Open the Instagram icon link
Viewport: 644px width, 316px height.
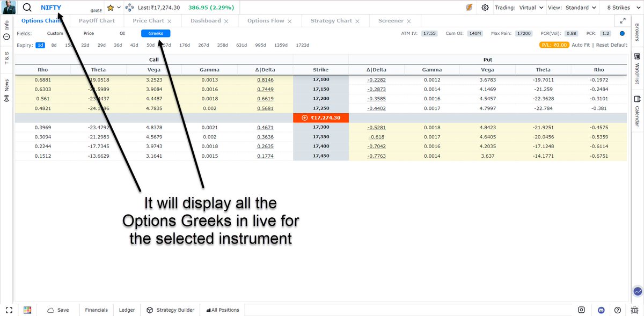point(581,310)
